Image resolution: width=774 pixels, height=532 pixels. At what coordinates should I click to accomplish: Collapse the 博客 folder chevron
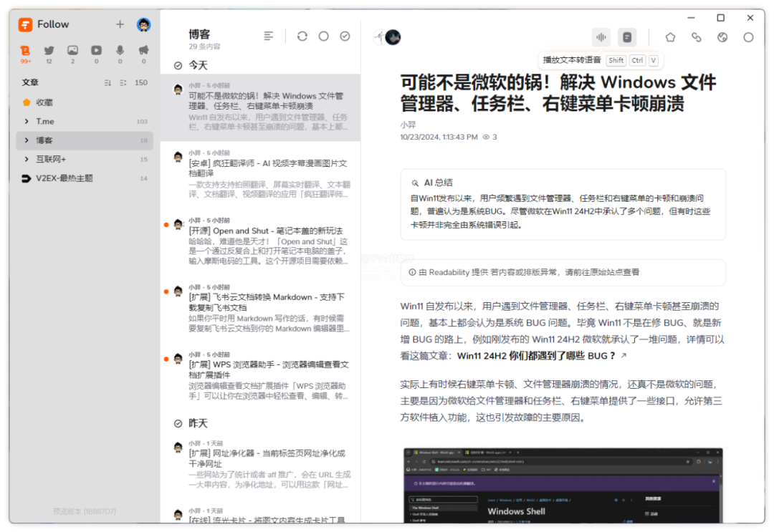click(27, 140)
